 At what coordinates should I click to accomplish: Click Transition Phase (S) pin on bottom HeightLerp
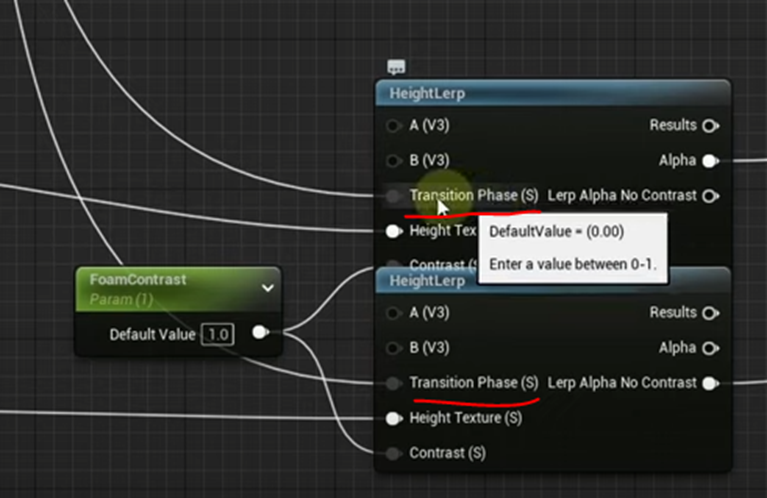(393, 383)
